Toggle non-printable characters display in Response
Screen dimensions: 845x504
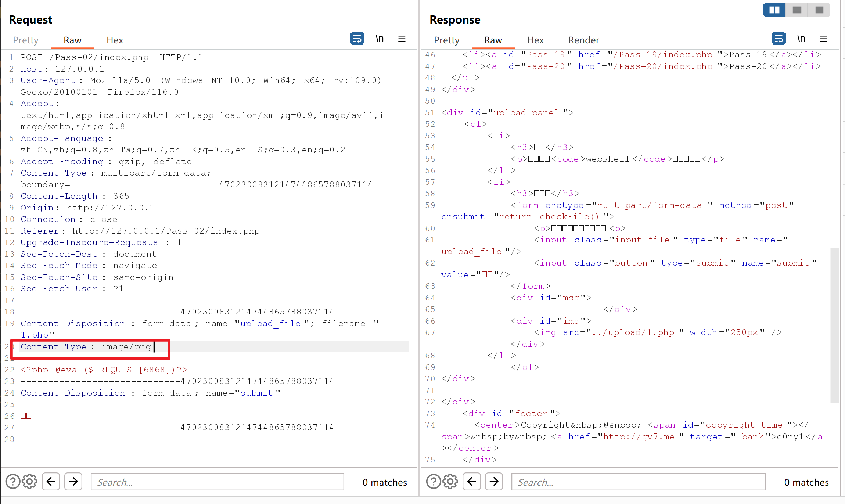click(x=801, y=39)
